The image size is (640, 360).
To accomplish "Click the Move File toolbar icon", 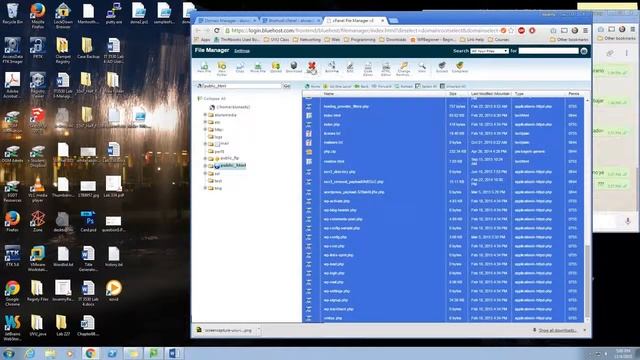I will point(258,67).
